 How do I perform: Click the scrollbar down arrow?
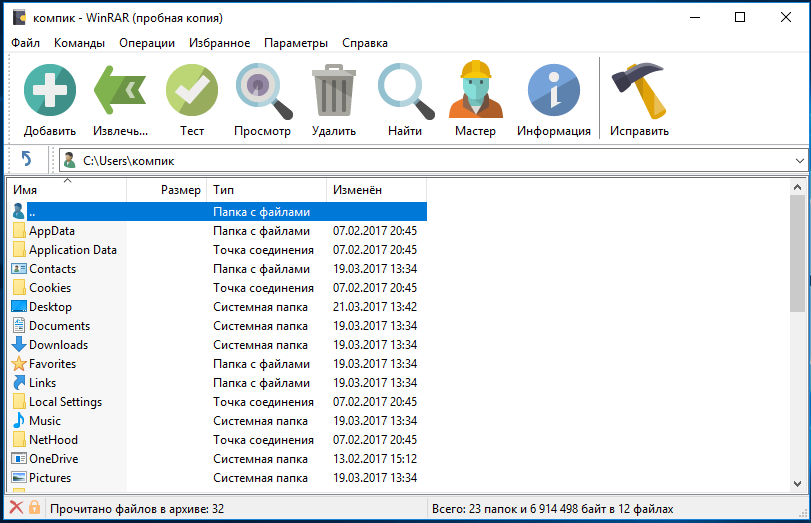click(x=797, y=484)
